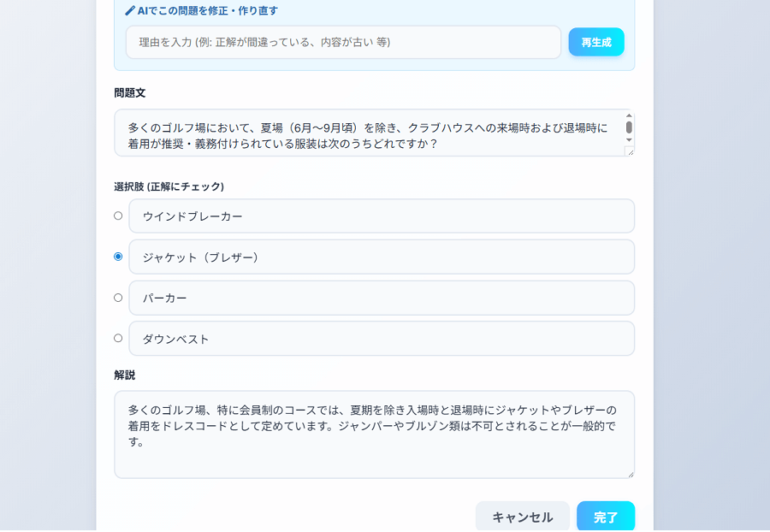Mark パーカー as the correct answer

point(118,298)
